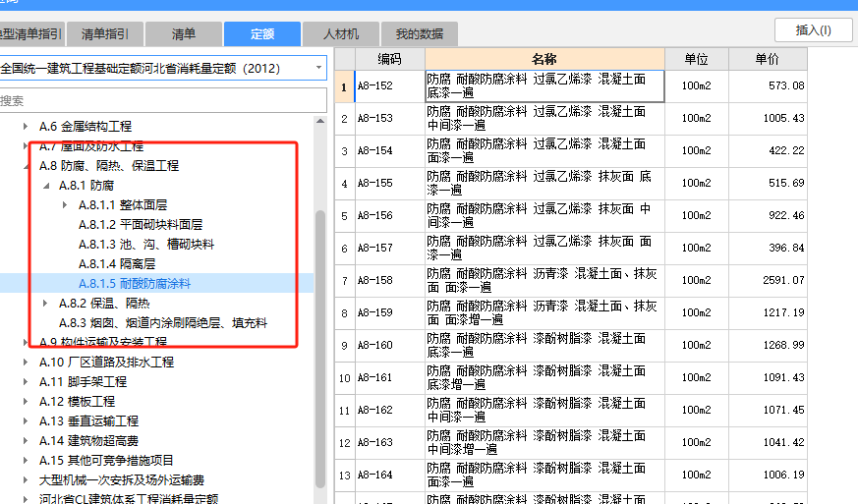Expand the A.14 建筑物超高费 node
The height and width of the screenshot is (504, 858).
(x=26, y=441)
